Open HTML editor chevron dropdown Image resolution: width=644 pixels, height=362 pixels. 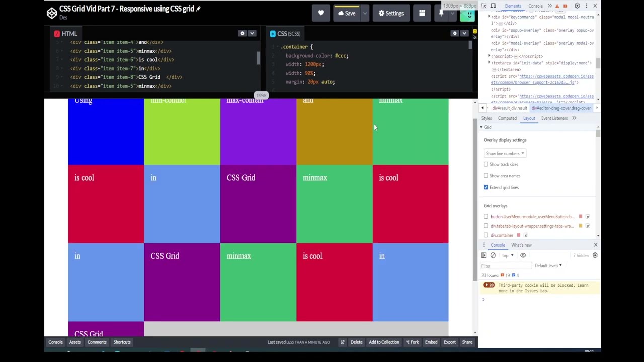click(252, 33)
